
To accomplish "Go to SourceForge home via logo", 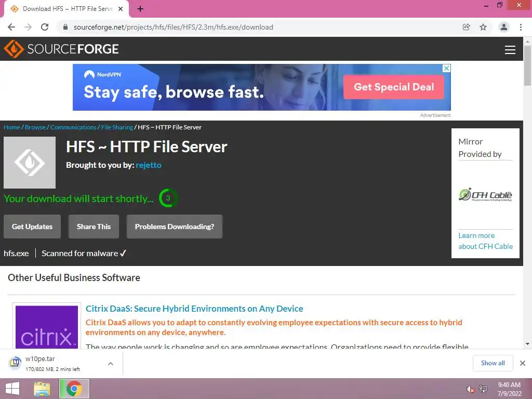I will (61, 49).
